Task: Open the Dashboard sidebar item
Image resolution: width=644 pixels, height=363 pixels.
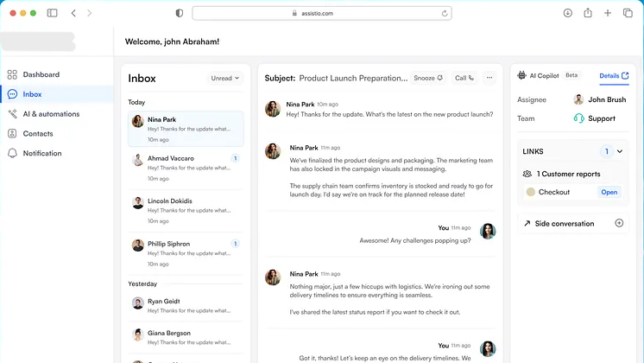Action: (x=56, y=74)
